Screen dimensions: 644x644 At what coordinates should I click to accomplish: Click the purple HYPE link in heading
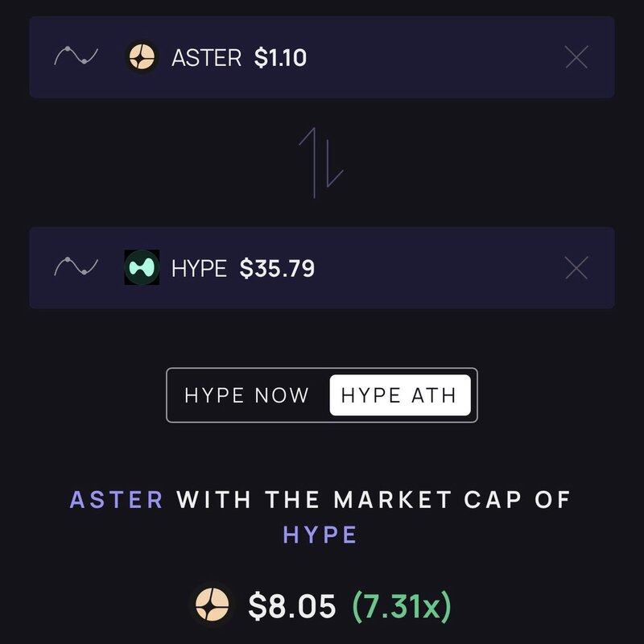pos(321,535)
